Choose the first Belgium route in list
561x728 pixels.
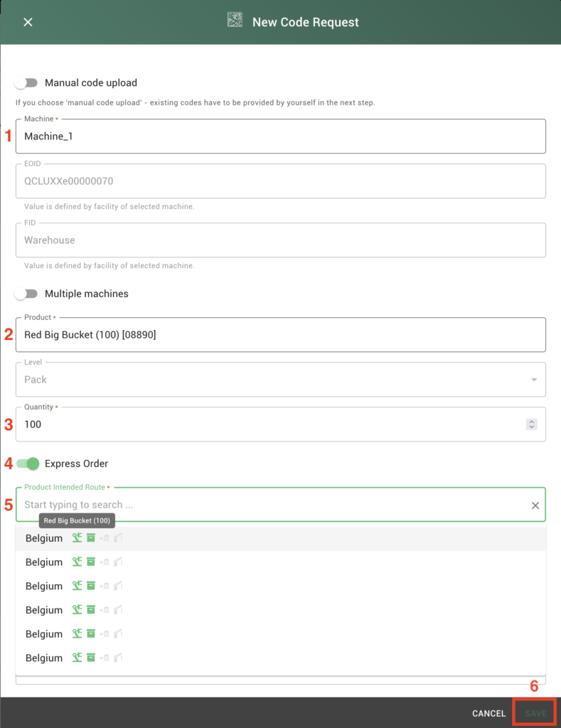point(44,539)
